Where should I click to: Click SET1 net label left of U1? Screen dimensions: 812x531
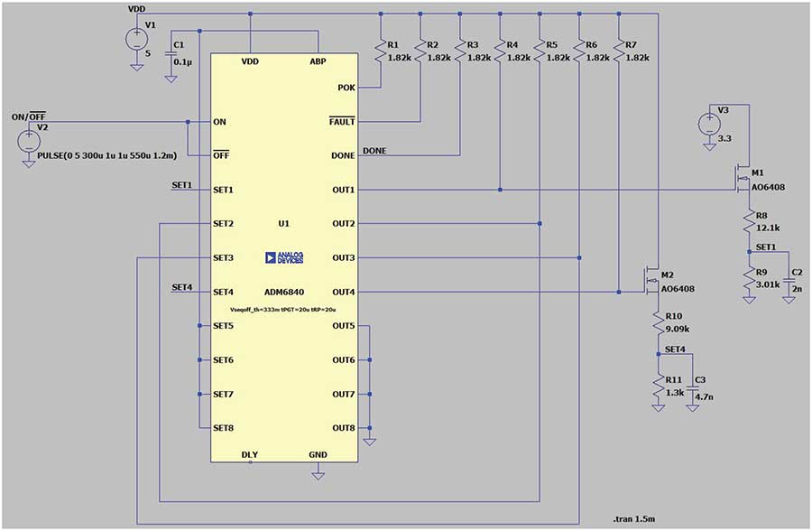pos(181,184)
